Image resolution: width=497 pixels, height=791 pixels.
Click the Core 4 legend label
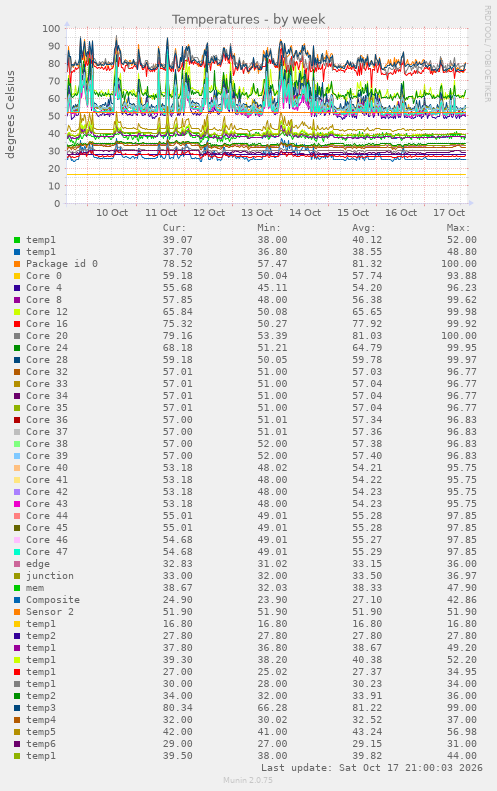44,288
